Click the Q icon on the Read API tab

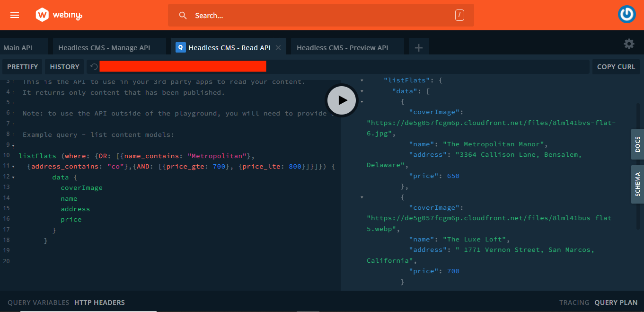(x=180, y=47)
